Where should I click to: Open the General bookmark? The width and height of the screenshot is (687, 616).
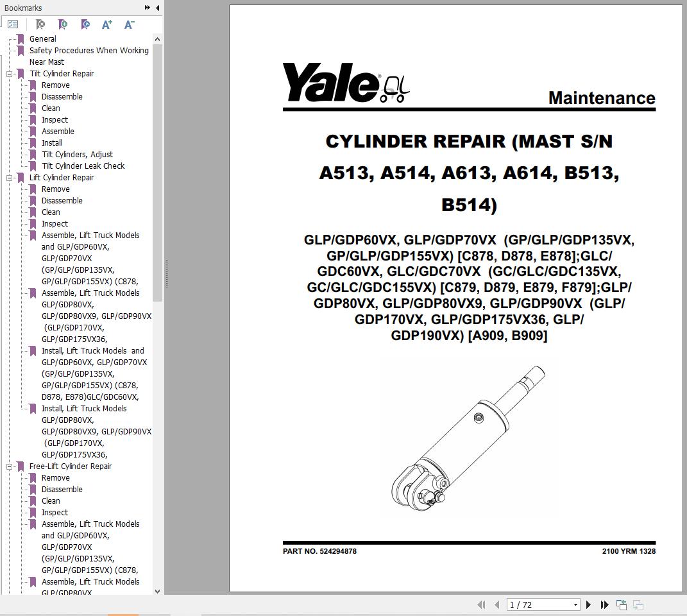pos(42,39)
